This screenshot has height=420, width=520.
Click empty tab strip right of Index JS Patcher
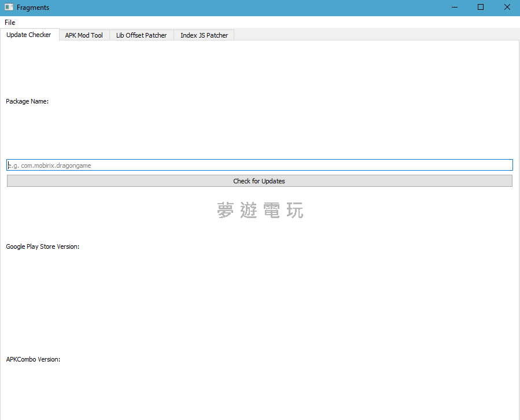tap(376, 35)
